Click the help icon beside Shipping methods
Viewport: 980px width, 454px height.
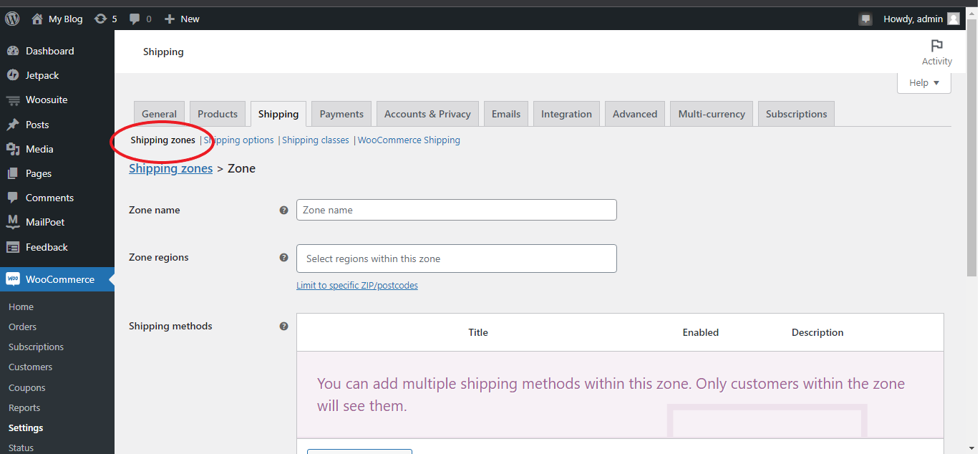point(283,327)
